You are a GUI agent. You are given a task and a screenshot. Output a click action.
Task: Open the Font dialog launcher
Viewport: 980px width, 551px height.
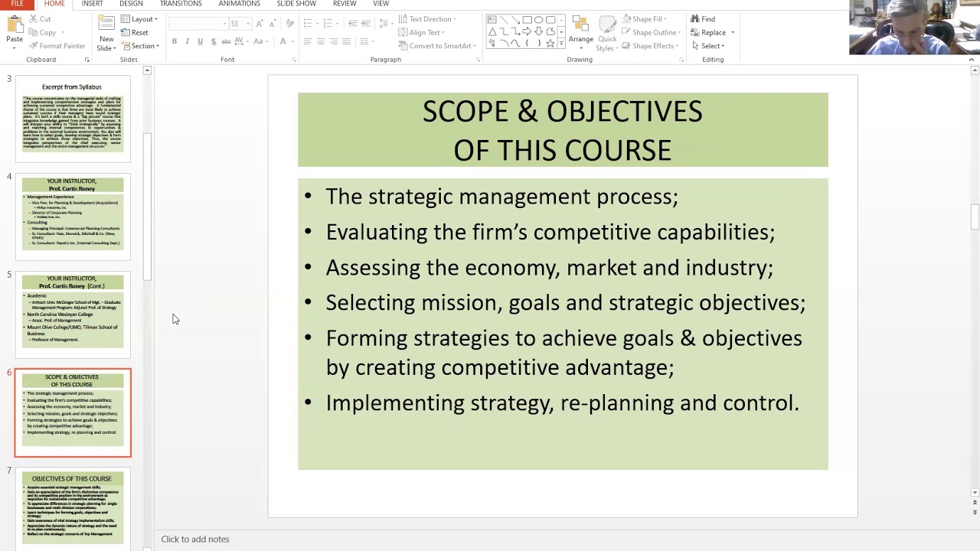294,60
